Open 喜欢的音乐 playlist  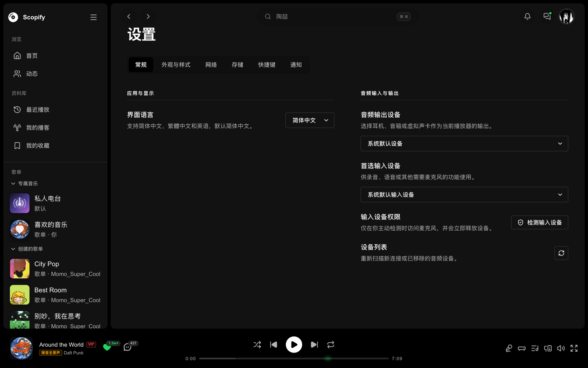(x=56, y=229)
